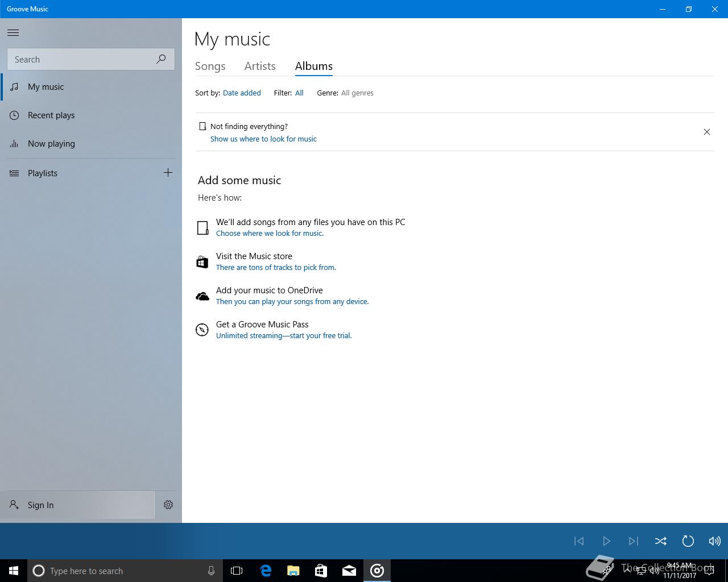Click the PC files device icon
This screenshot has height=582, width=728.
click(202, 228)
